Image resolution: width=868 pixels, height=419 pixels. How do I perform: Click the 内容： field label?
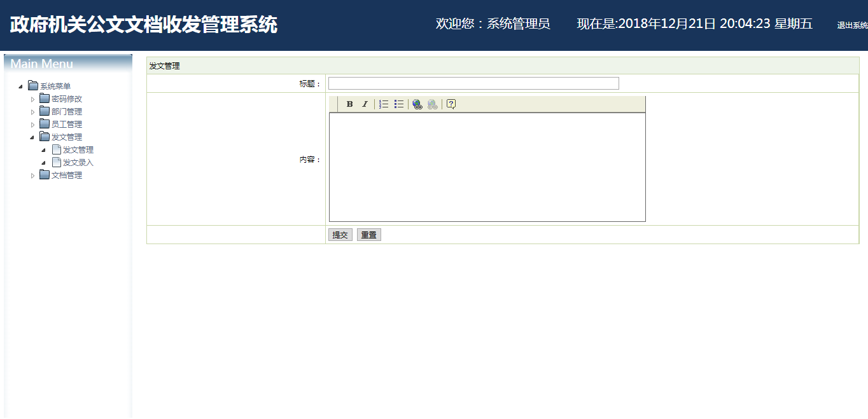[x=311, y=160]
